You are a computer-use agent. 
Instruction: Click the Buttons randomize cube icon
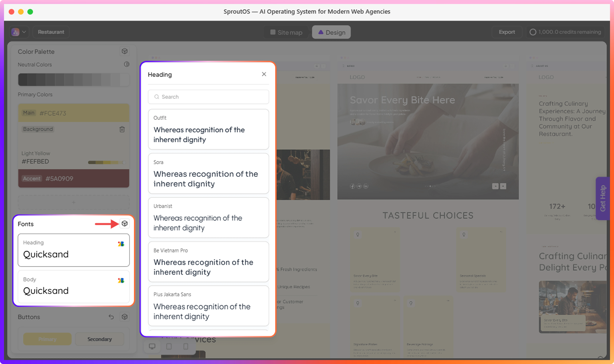coord(124,317)
